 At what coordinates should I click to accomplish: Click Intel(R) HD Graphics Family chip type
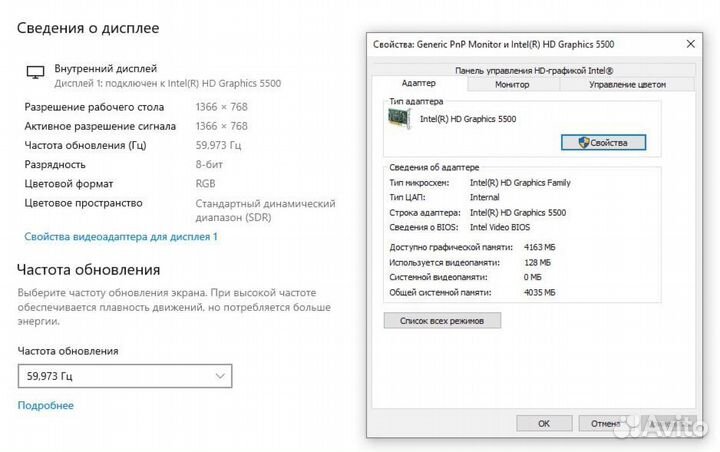pos(520,183)
